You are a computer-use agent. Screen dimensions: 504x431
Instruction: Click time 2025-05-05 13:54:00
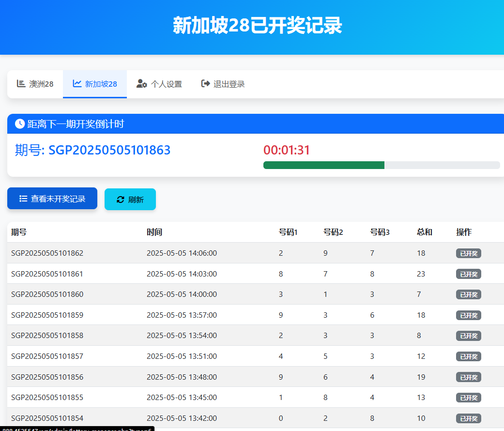pyautogui.click(x=182, y=335)
